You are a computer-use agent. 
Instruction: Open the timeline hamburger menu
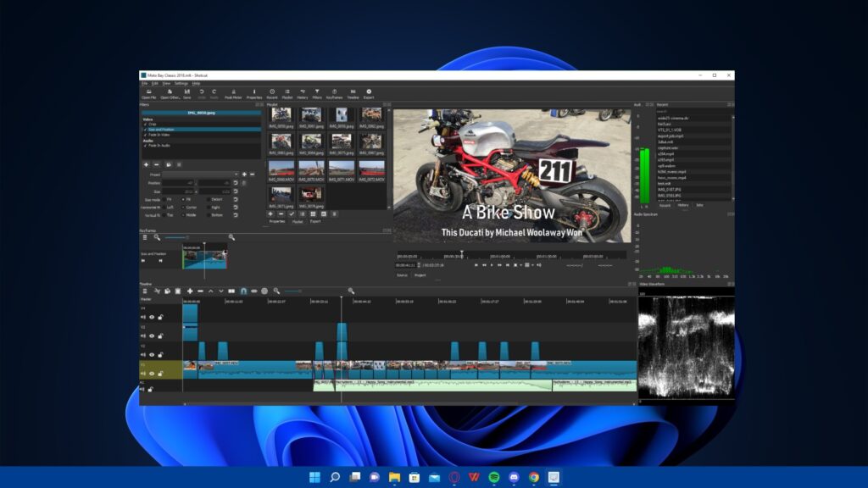(144, 291)
